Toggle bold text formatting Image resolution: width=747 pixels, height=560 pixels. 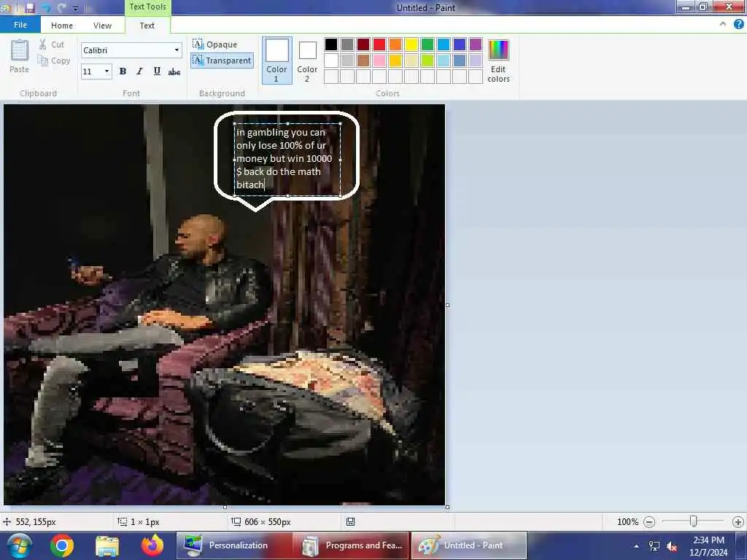click(123, 71)
